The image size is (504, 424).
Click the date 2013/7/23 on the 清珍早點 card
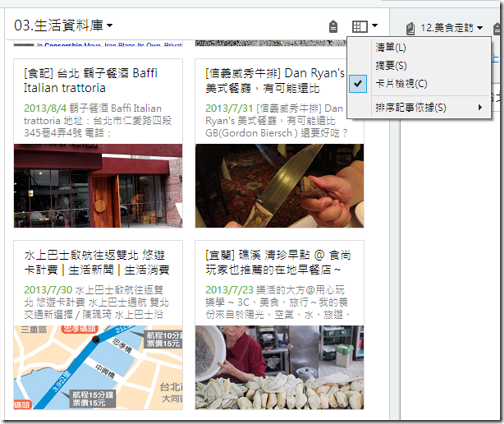point(229,290)
